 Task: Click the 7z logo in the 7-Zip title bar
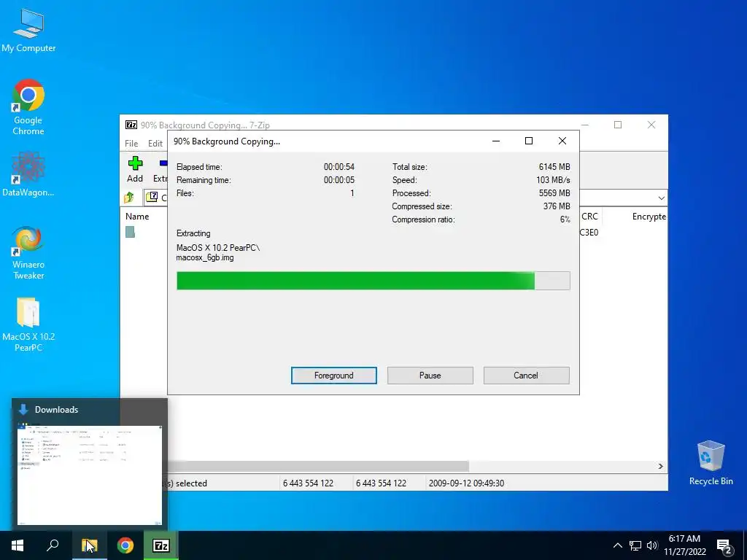click(x=131, y=125)
